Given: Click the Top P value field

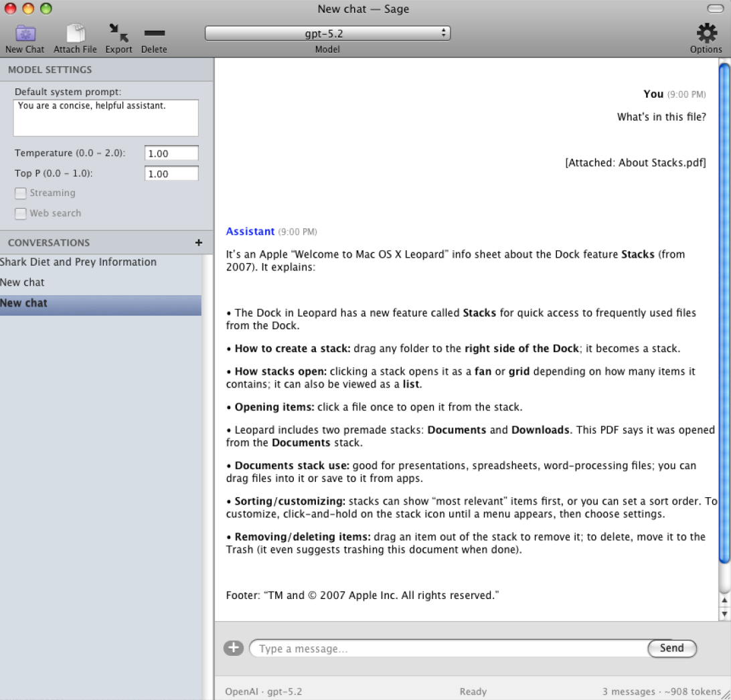Looking at the screenshot, I should pyautogui.click(x=171, y=173).
